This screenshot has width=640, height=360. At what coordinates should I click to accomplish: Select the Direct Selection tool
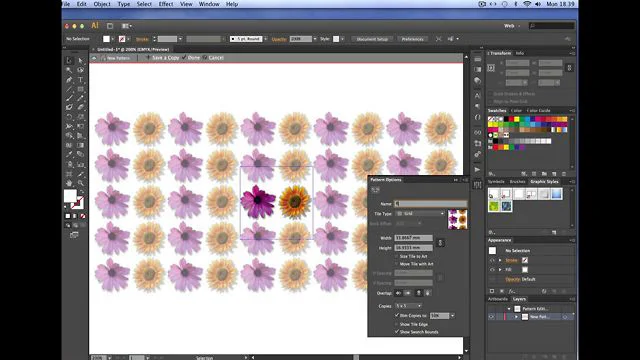click(x=80, y=60)
